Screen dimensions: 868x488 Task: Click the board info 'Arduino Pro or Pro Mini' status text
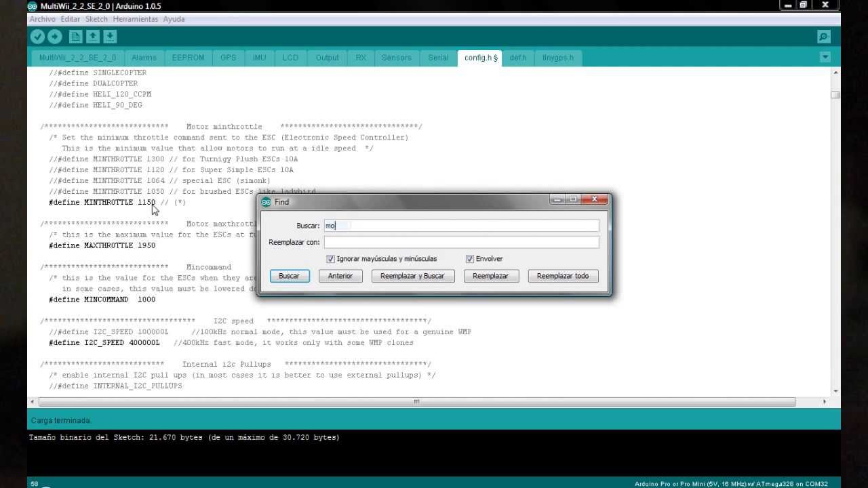click(x=731, y=484)
